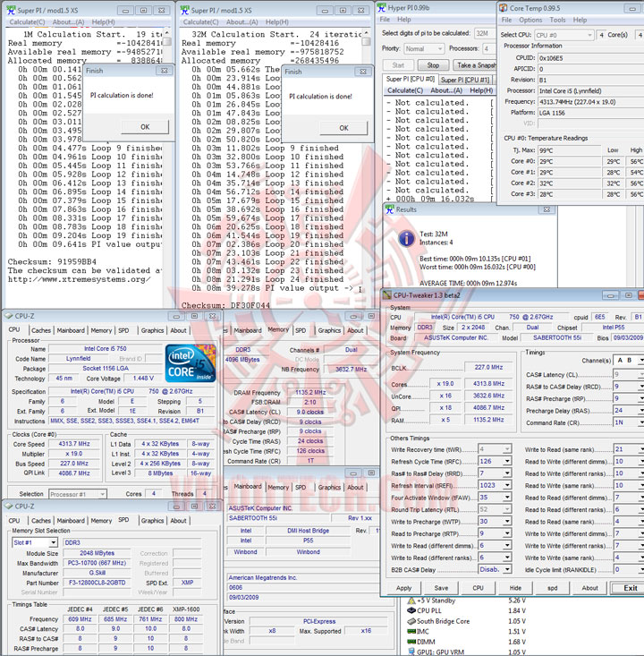
Task: Open the Super PI [CPU #1] tab in Hyper PI
Action: click(x=464, y=80)
